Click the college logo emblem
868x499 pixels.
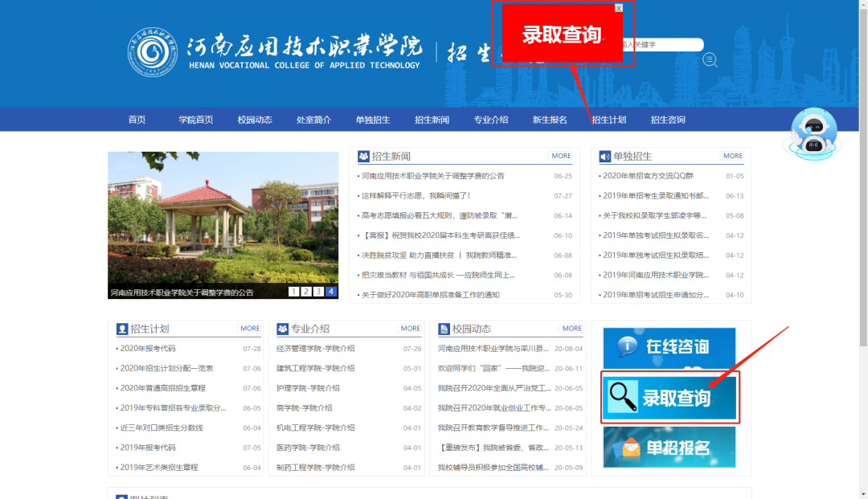tap(152, 52)
